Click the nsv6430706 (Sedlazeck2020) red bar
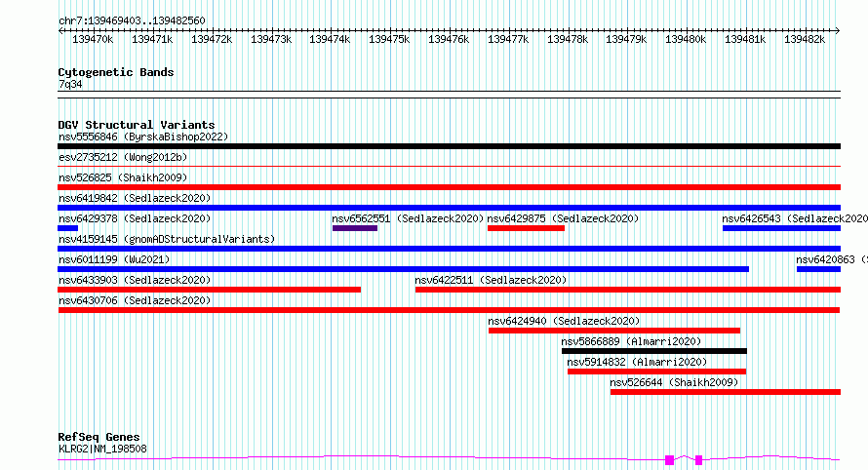Image resolution: width=868 pixels, height=470 pixels. pyautogui.click(x=449, y=310)
